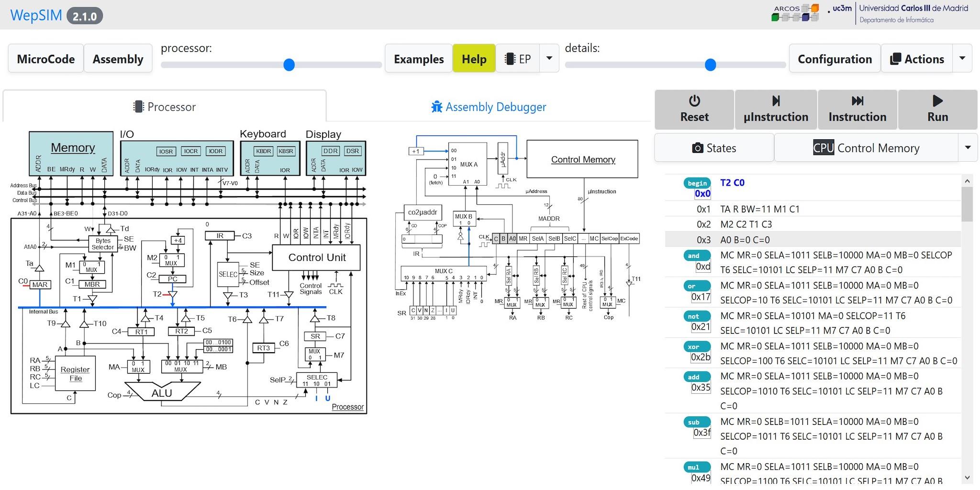980x490 pixels.
Task: Click the PC register box
Action: (x=172, y=279)
